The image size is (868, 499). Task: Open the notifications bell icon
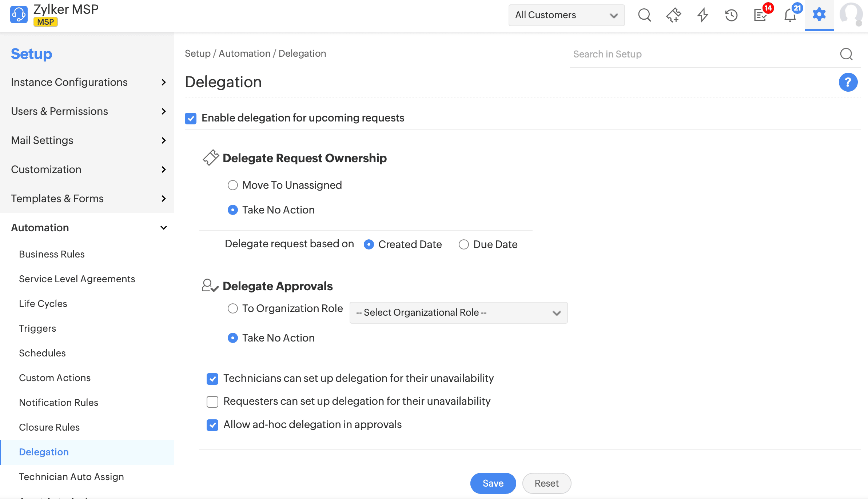pos(790,15)
